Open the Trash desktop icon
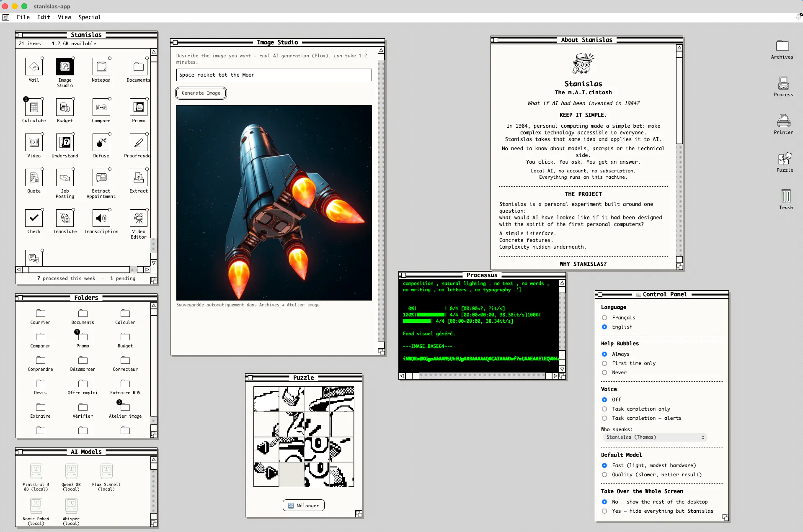Viewport: 803px width, 532px height. (786, 196)
